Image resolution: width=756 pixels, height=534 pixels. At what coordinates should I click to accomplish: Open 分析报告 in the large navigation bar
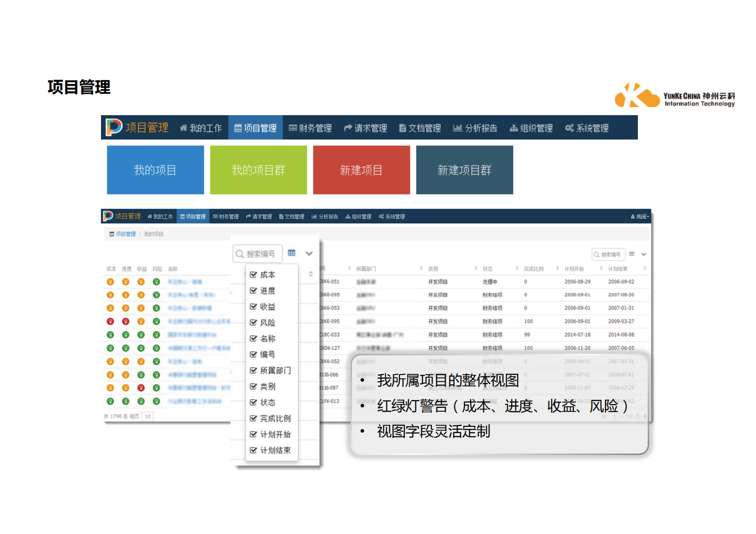pos(475,128)
